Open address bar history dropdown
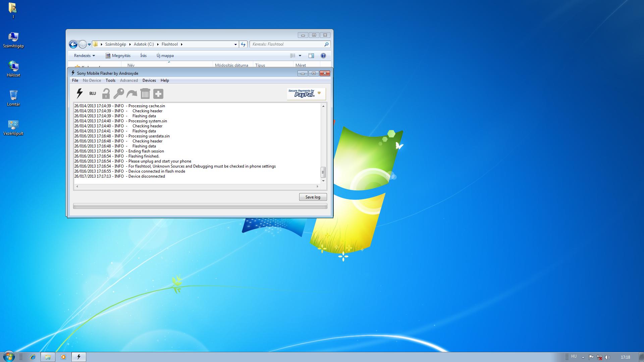644x362 pixels. (x=235, y=44)
